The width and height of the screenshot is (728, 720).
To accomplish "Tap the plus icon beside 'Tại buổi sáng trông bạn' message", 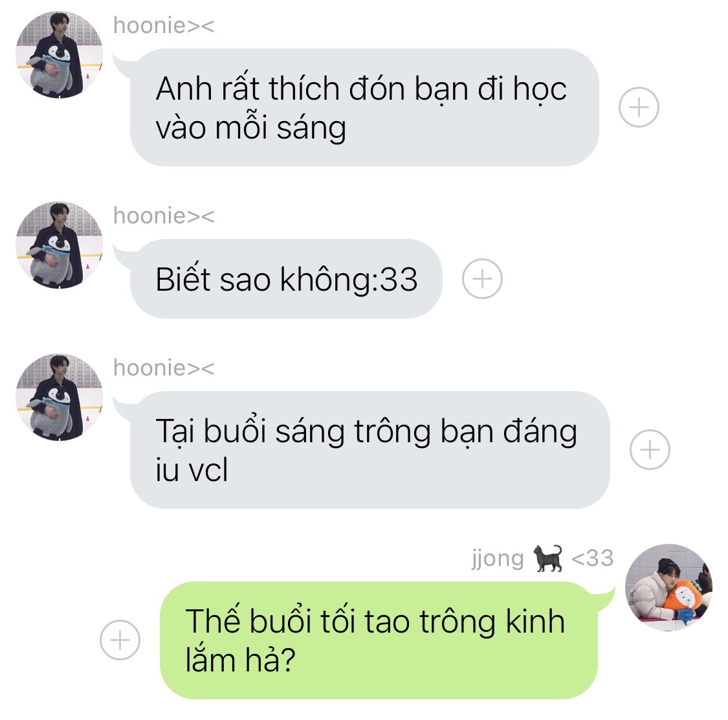I will tap(650, 449).
